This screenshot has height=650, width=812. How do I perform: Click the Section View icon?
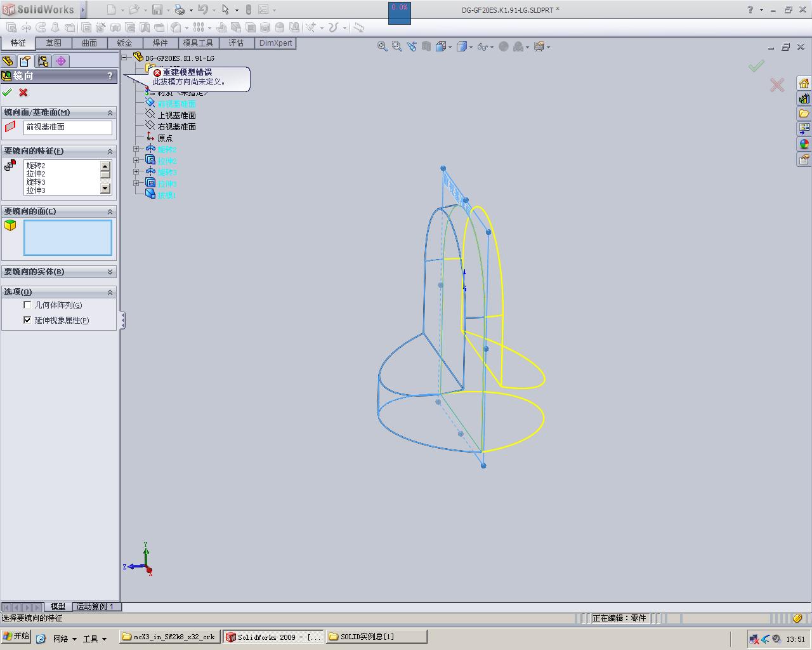tap(426, 46)
